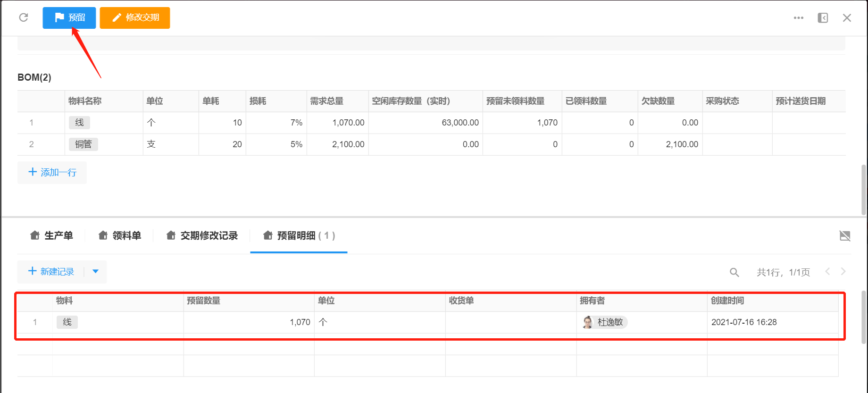Image resolution: width=868 pixels, height=393 pixels.
Task: Go to previous page arrow
Action: tap(827, 271)
